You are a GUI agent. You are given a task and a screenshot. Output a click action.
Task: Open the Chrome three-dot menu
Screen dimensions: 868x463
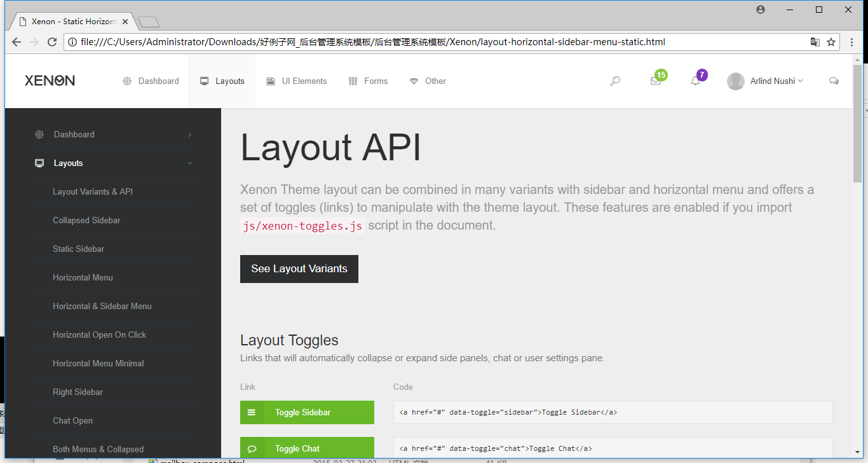[852, 42]
